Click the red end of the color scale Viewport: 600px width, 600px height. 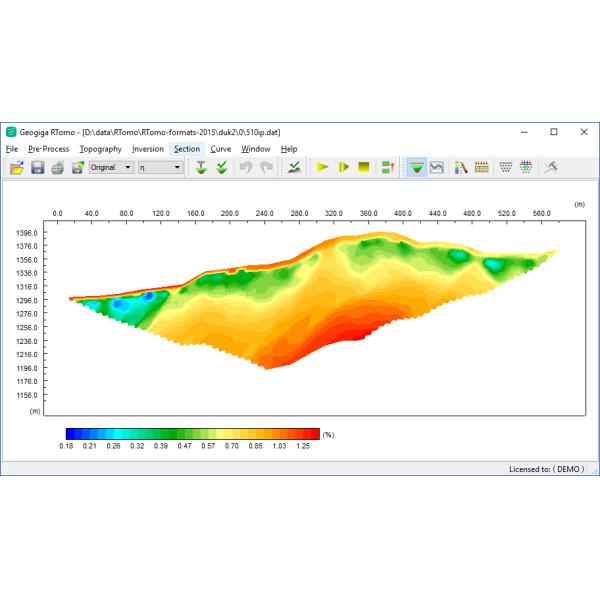coord(312,433)
